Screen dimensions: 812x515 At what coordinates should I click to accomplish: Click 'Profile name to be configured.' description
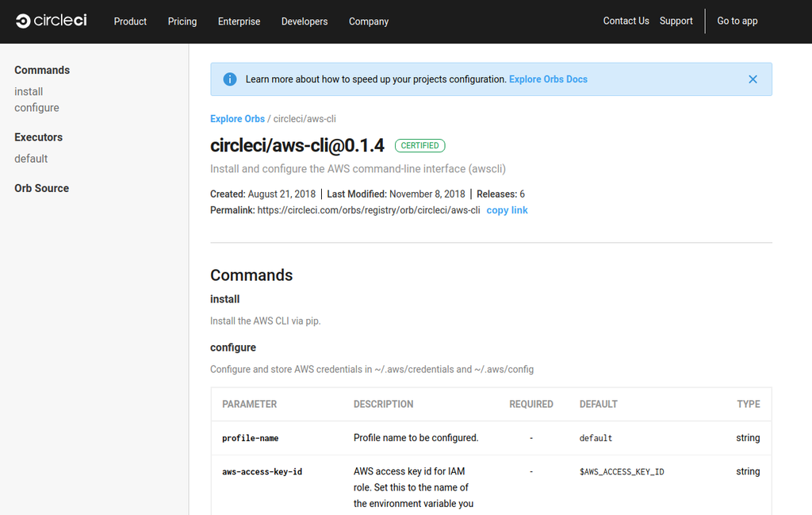coord(416,438)
